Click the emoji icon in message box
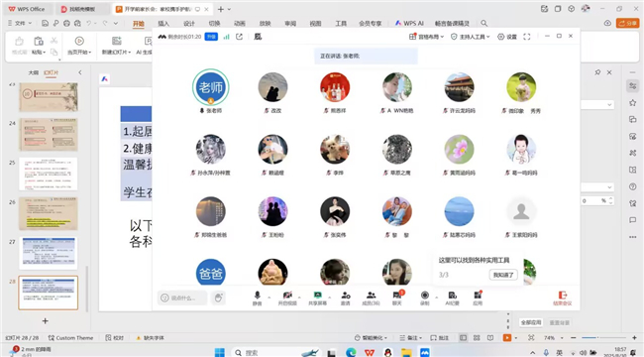Image resolution: width=644 pixels, height=357 pixels. (164, 297)
